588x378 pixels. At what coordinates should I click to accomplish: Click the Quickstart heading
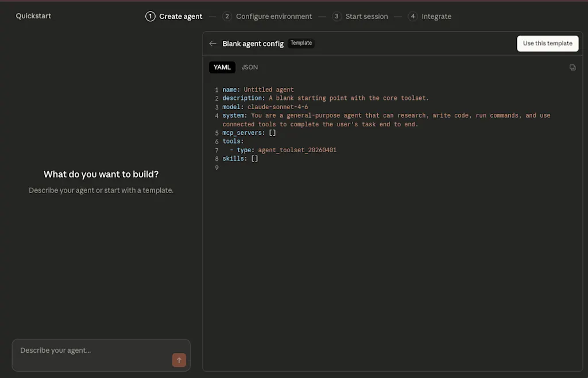[33, 16]
